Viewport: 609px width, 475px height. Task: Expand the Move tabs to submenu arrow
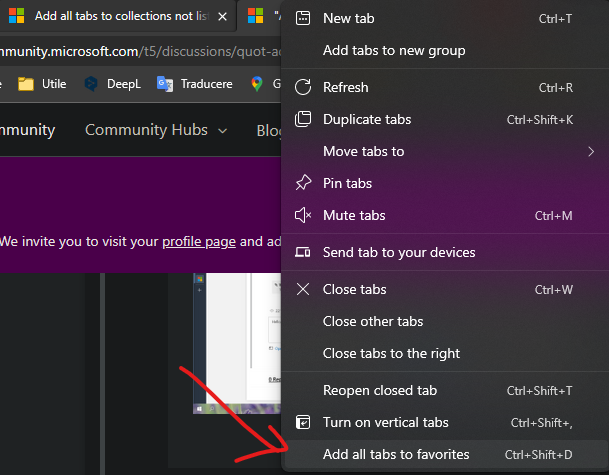(591, 151)
